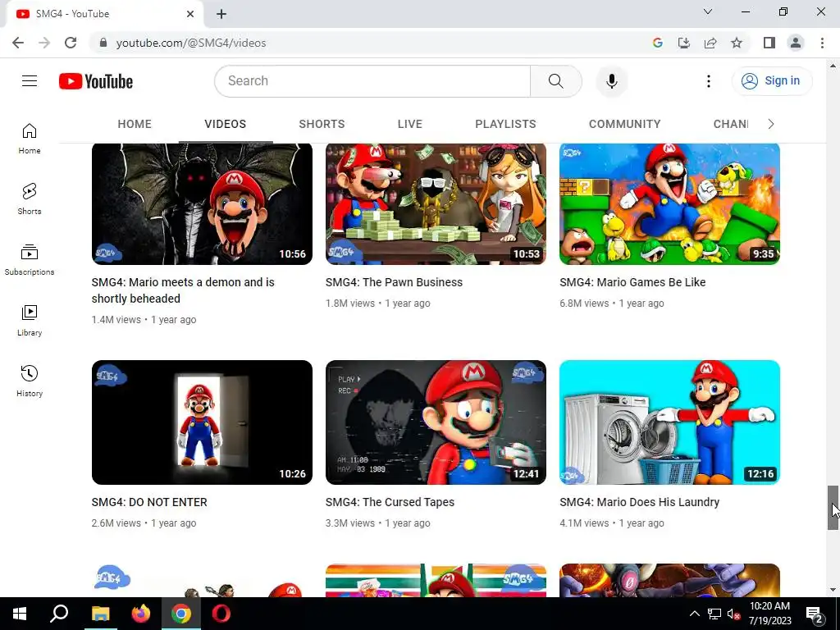Launch Opera from taskbar
The width and height of the screenshot is (840, 630).
[x=221, y=614]
